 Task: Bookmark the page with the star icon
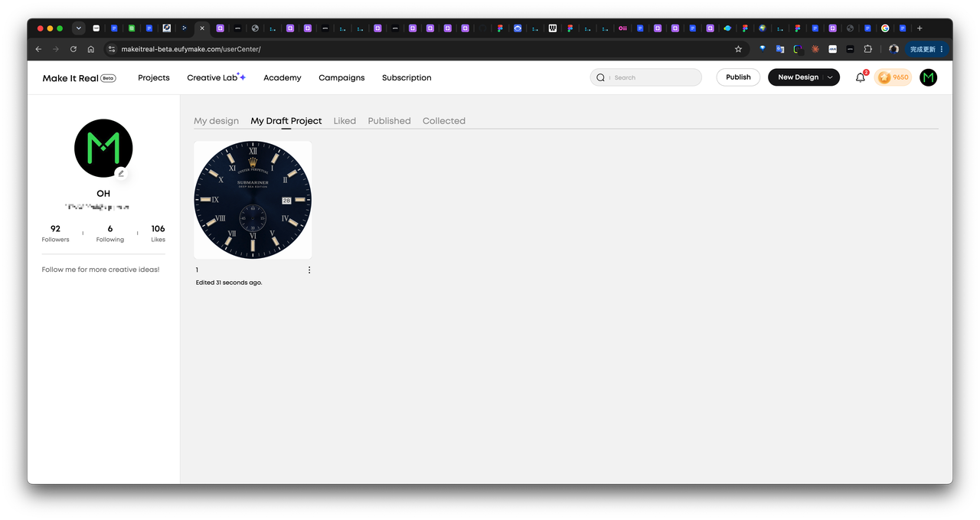pyautogui.click(x=738, y=49)
